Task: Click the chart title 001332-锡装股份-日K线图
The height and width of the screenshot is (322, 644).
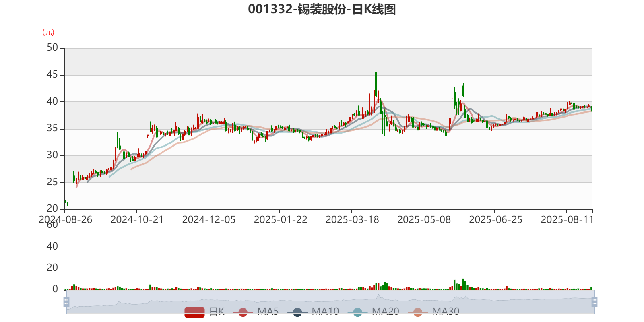Action: (322, 9)
